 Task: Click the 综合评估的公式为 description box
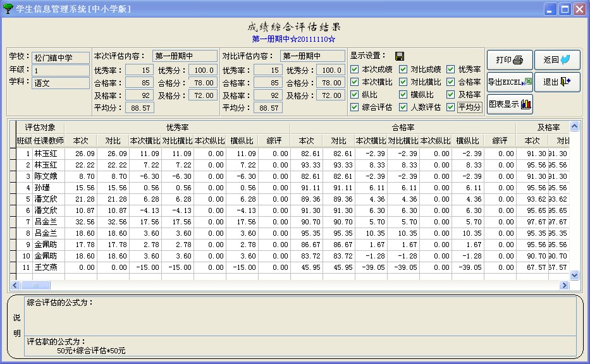pyautogui.click(x=300, y=316)
